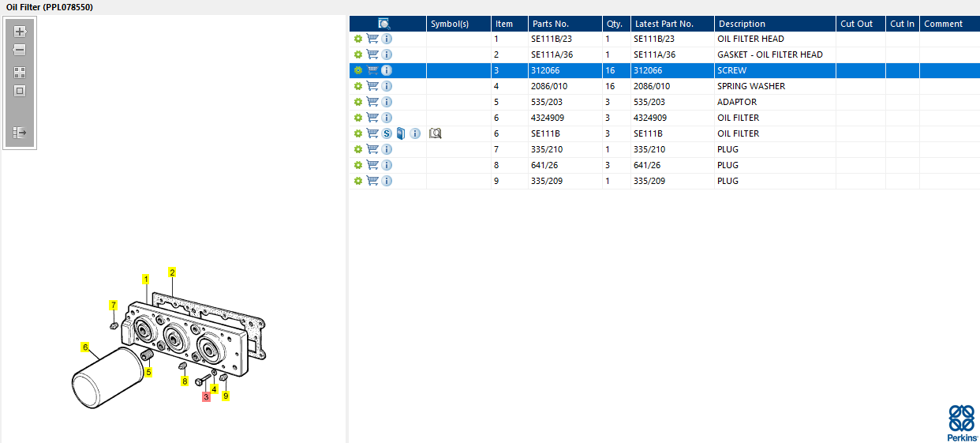This screenshot has height=443, width=980.
Task: Click the Cut In column header
Action: (903, 24)
